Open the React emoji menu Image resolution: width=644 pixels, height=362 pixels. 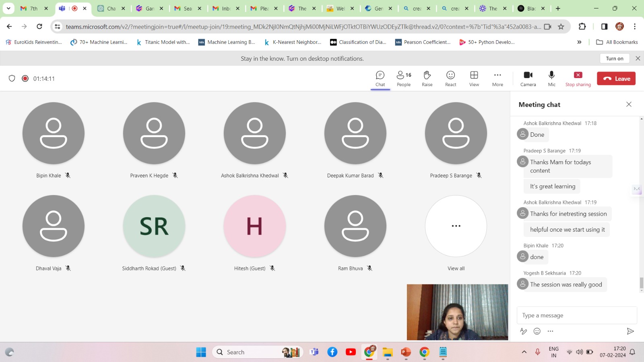[x=450, y=78]
